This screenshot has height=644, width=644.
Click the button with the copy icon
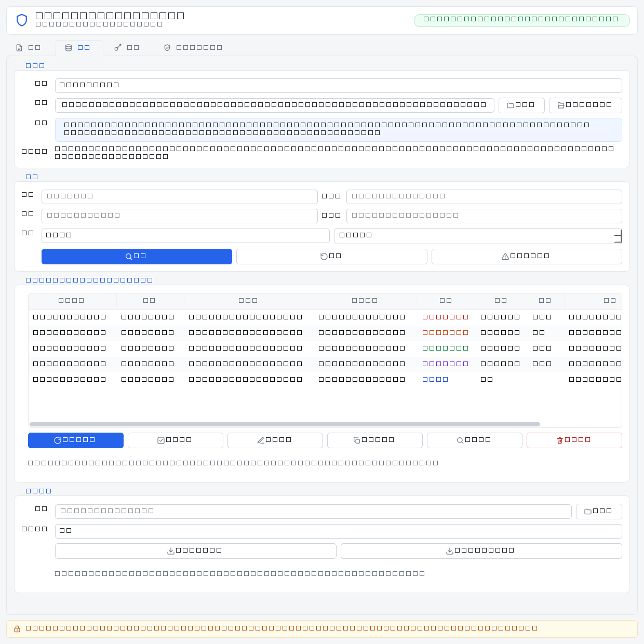(375, 440)
